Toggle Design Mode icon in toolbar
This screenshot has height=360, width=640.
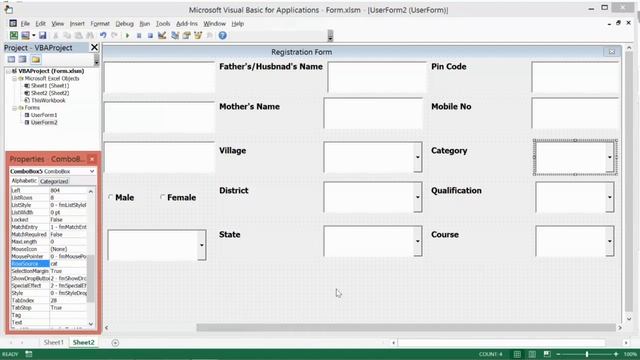162,36
